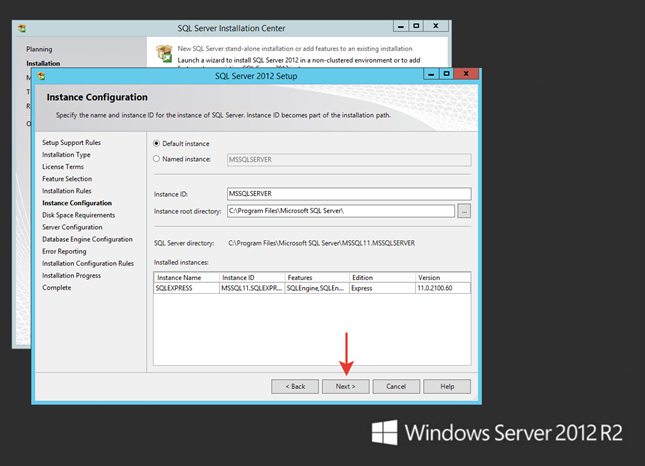Sort by Version column header
Image resolution: width=645 pixels, height=466 pixels.
pyautogui.click(x=443, y=278)
